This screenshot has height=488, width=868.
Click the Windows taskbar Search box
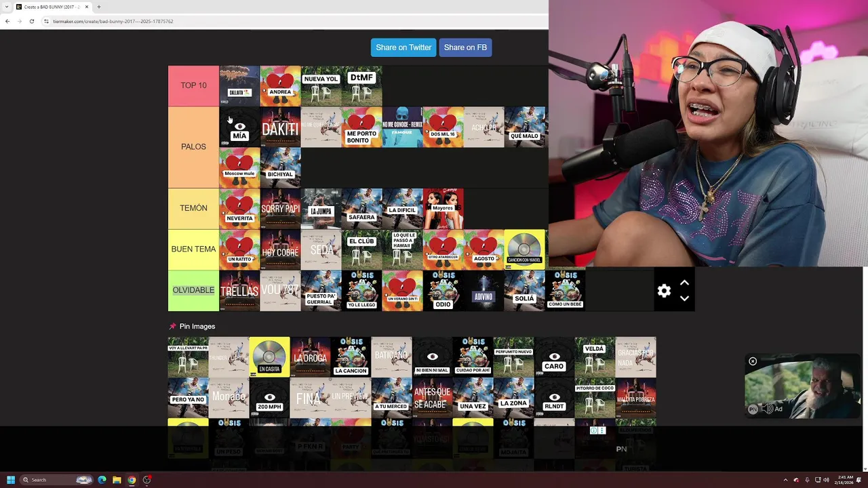[x=56, y=480]
